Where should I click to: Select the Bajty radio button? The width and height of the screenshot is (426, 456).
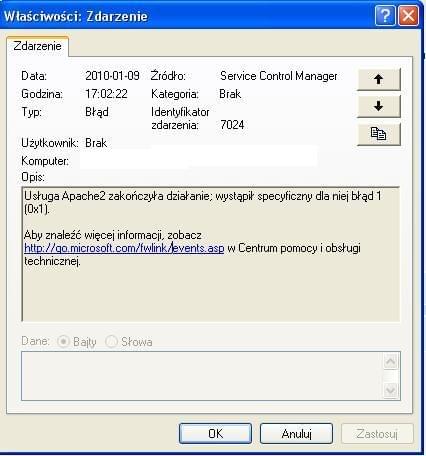click(x=63, y=342)
